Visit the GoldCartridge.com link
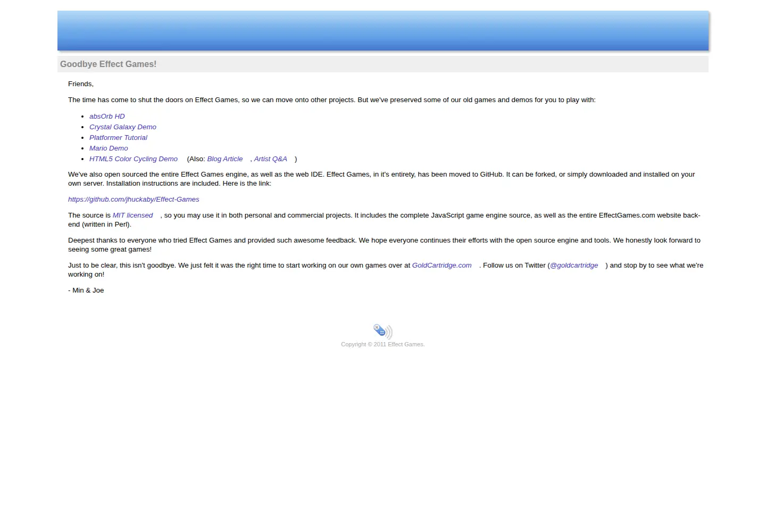The height and width of the screenshot is (532, 766). (x=442, y=265)
